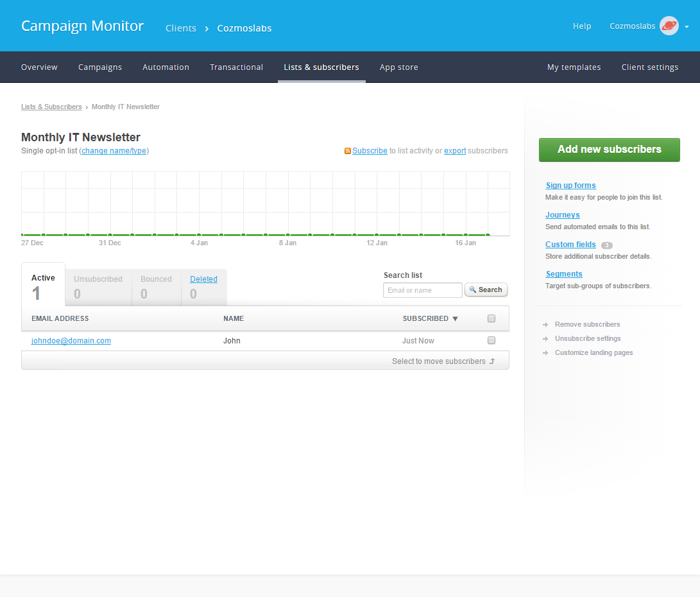Tick the select-all checkbox in table header

point(491,318)
